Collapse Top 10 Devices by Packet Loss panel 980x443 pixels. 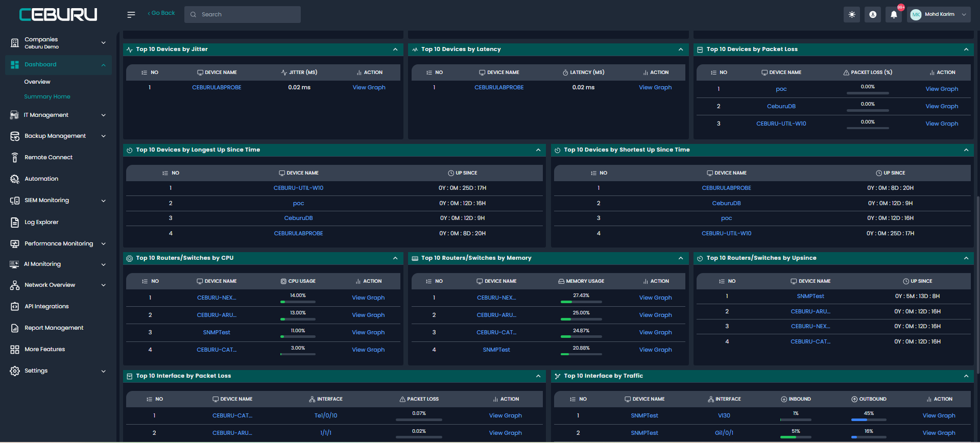(x=966, y=50)
